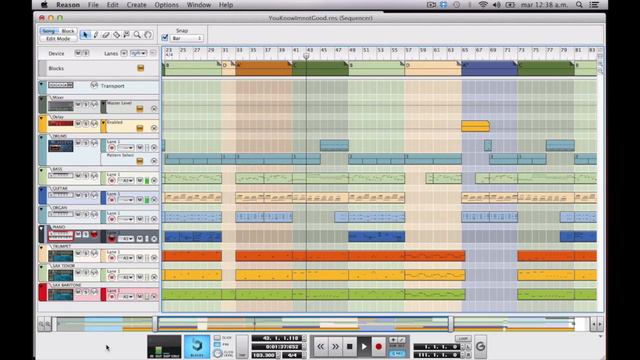
Task: Open the volume status menu
Action: [x=496, y=5]
